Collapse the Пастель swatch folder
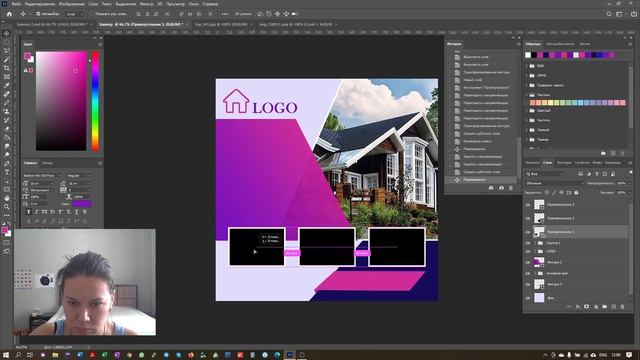This screenshot has height=360, width=640. [x=527, y=95]
